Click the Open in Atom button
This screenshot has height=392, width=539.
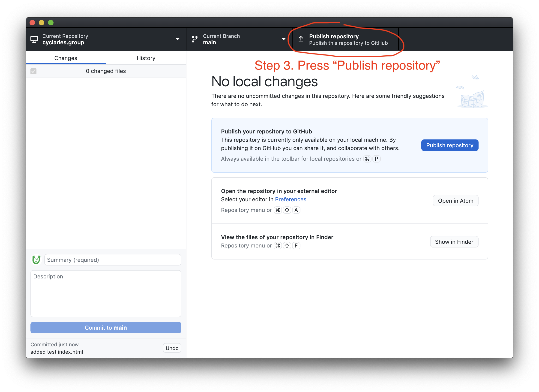(455, 201)
